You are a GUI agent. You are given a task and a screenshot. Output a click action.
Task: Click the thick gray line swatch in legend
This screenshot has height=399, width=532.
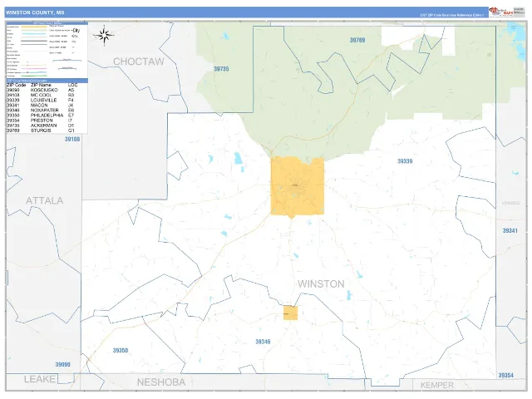point(34,41)
